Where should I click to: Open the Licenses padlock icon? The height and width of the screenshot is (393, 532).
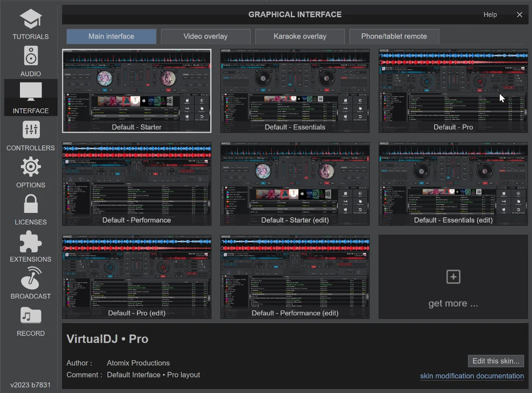coord(31,204)
